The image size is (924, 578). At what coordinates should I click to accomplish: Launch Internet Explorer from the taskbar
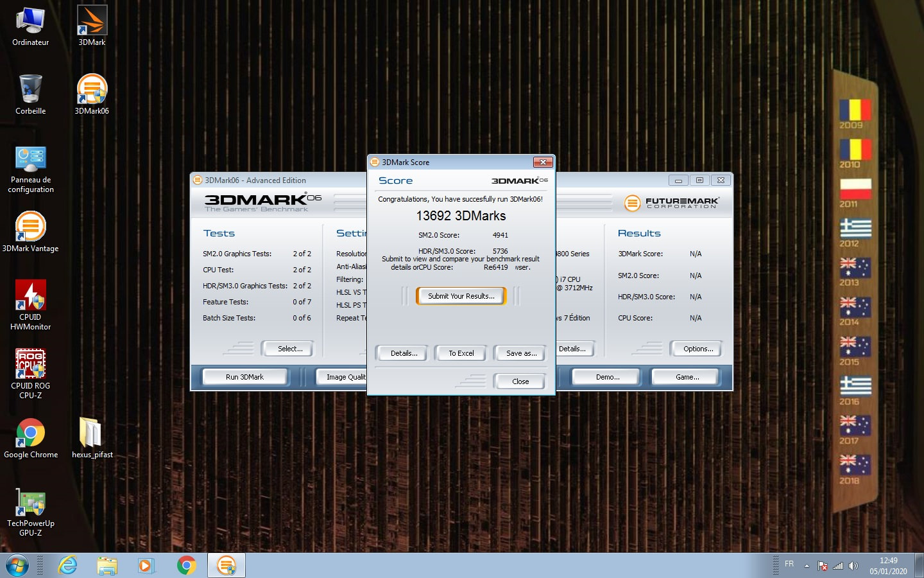coord(67,565)
